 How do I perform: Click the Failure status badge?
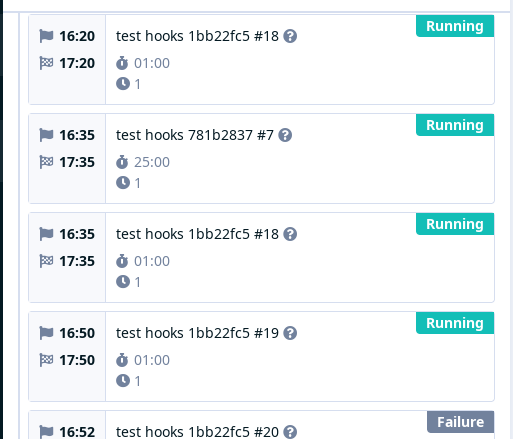(x=460, y=422)
